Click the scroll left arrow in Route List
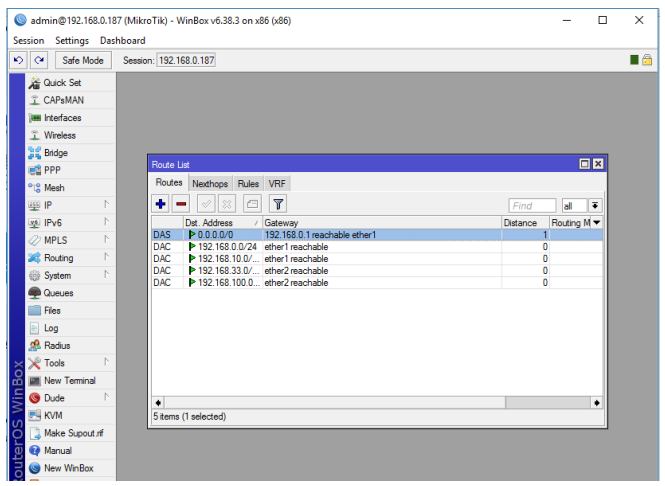Viewport: 665px width, 486px height. [158, 402]
